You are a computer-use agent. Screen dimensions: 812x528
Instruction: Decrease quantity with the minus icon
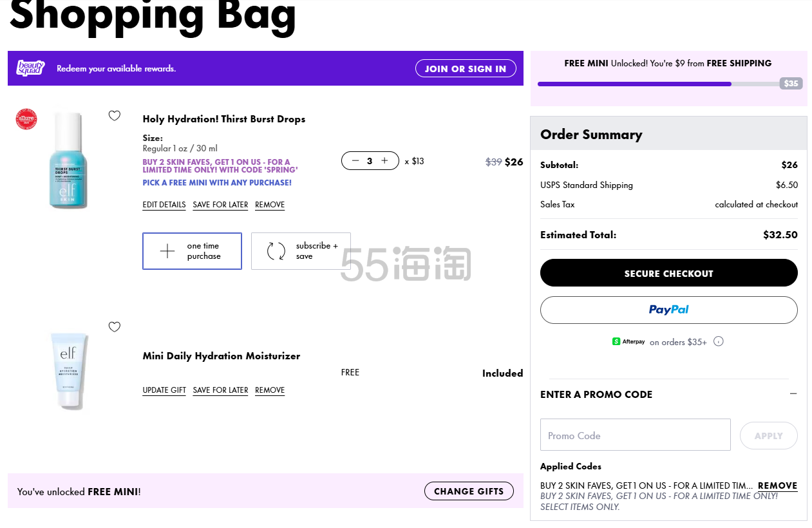pos(355,160)
